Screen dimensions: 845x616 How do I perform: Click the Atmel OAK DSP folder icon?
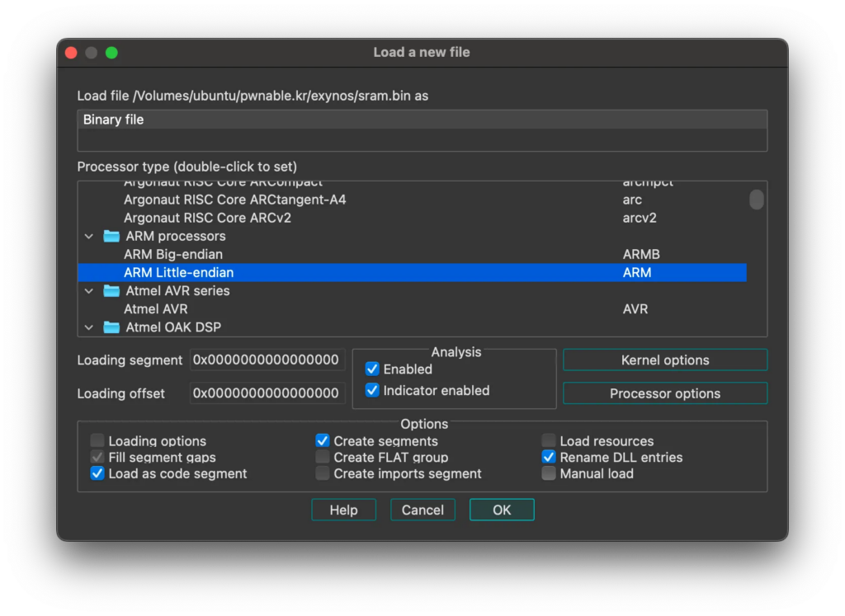pyautogui.click(x=111, y=327)
